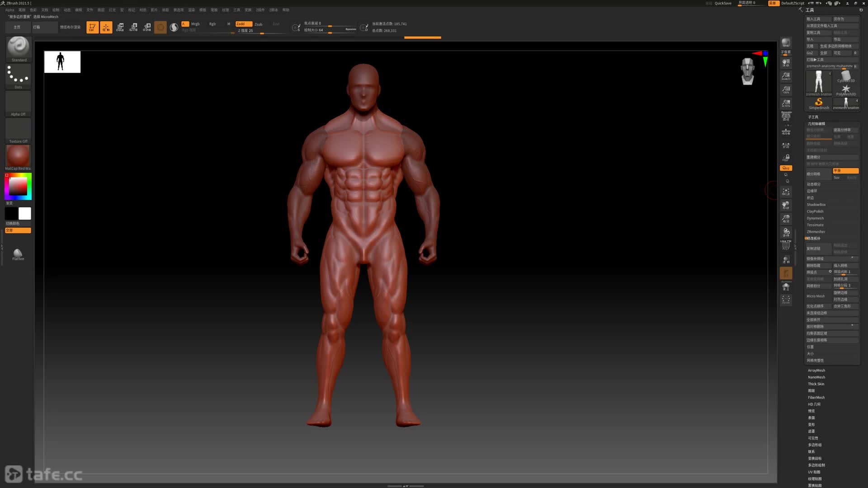Select the SimpleBrush tool icon
This screenshot has width=868, height=488.
click(x=819, y=103)
